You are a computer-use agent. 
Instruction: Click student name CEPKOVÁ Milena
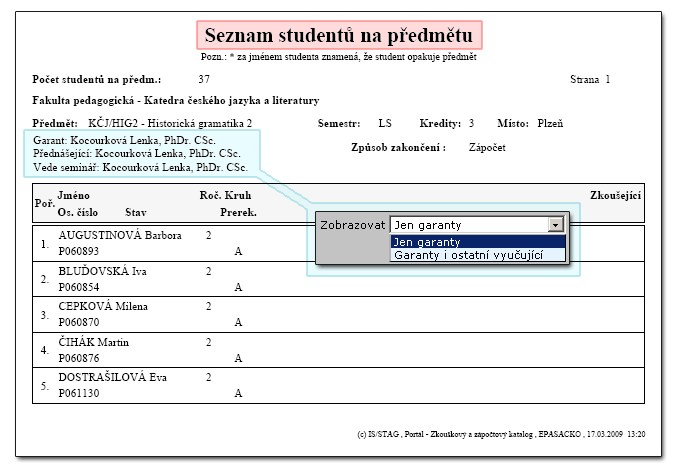pos(103,306)
